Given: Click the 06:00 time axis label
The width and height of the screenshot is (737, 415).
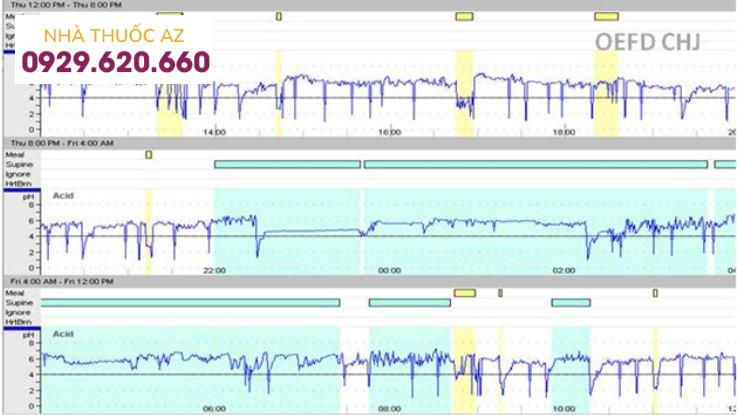Looking at the screenshot, I should 214,408.
